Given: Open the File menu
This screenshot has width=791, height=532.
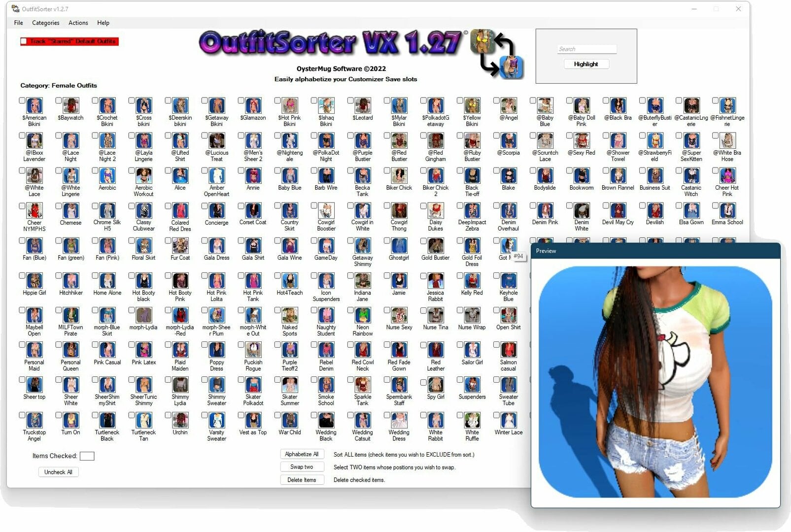Looking at the screenshot, I should [x=19, y=23].
